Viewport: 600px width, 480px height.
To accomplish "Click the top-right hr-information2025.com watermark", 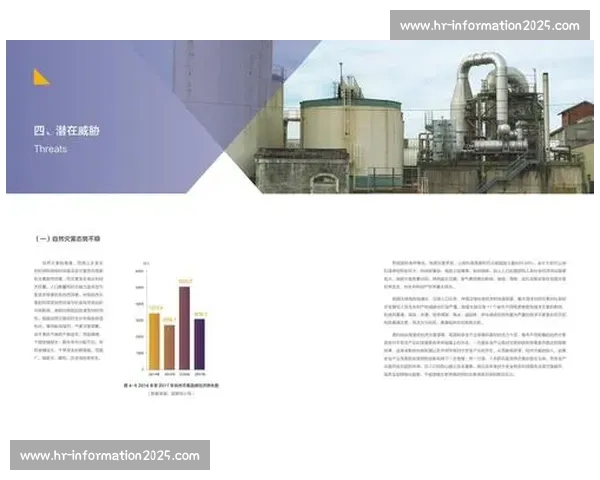I will coord(488,25).
